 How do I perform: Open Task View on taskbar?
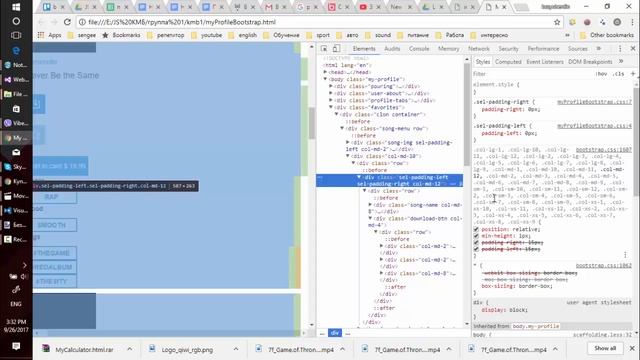[16, 36]
